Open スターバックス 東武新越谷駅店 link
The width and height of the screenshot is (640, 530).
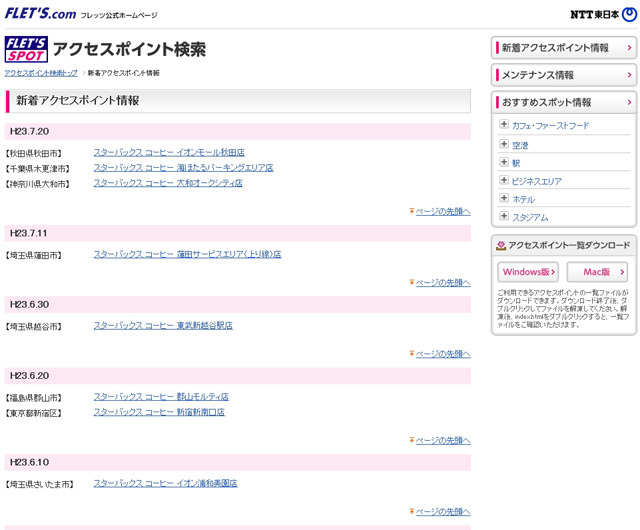click(x=163, y=326)
